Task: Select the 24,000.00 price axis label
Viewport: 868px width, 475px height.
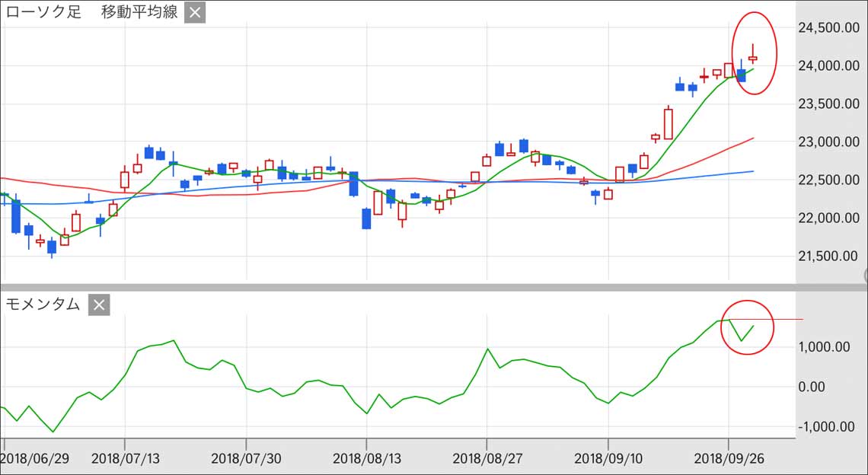Action: coord(828,66)
